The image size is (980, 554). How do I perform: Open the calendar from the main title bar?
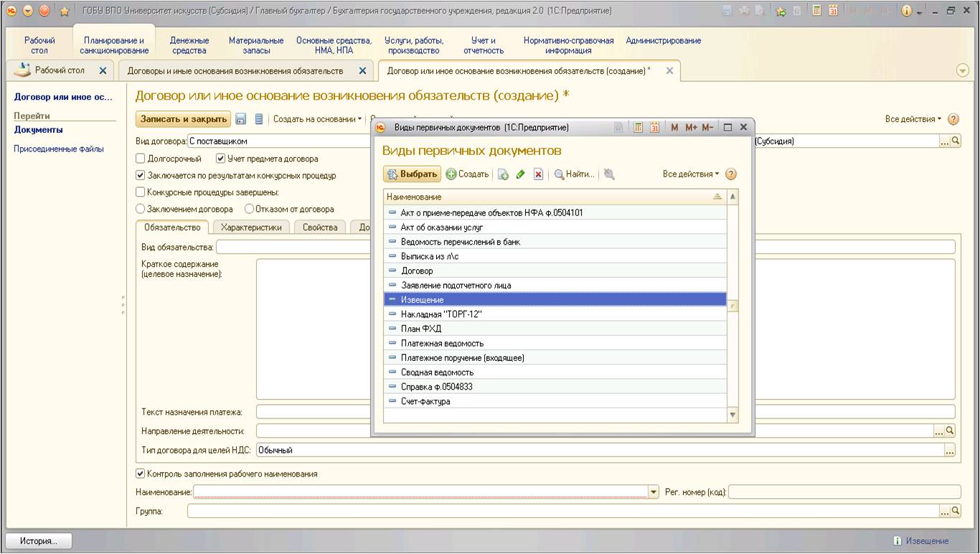tap(834, 11)
